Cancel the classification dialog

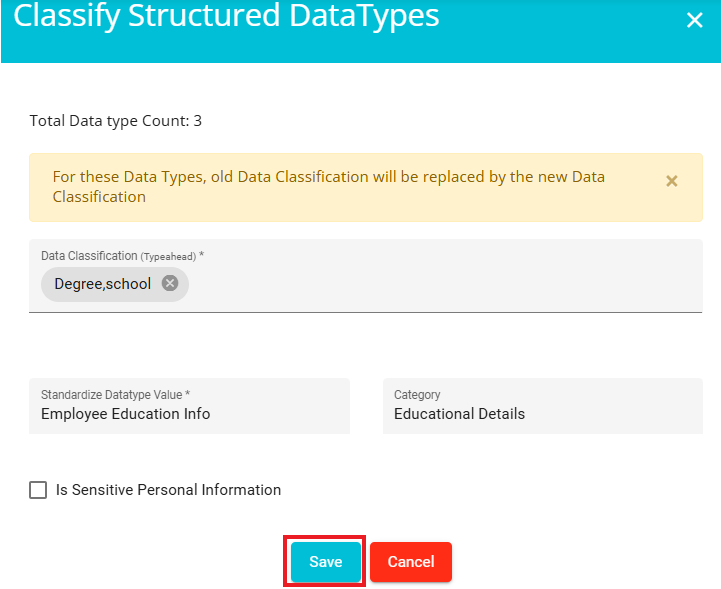tap(411, 561)
